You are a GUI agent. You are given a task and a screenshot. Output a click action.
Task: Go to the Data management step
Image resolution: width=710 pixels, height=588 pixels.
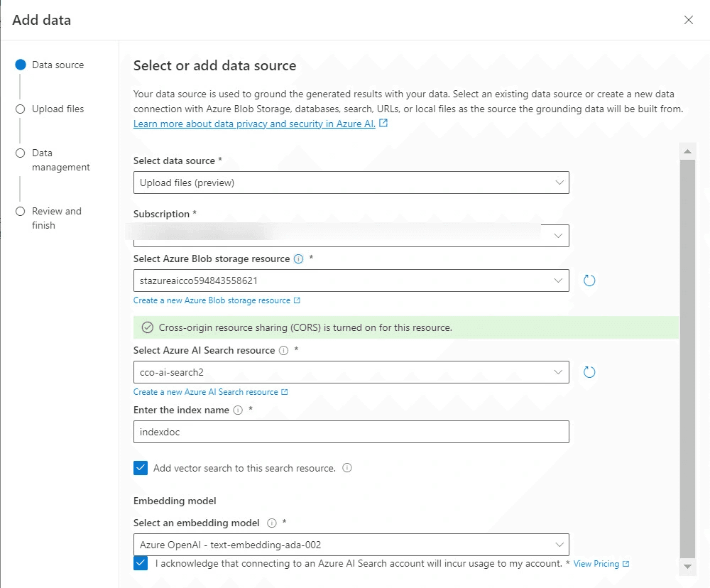[60, 160]
